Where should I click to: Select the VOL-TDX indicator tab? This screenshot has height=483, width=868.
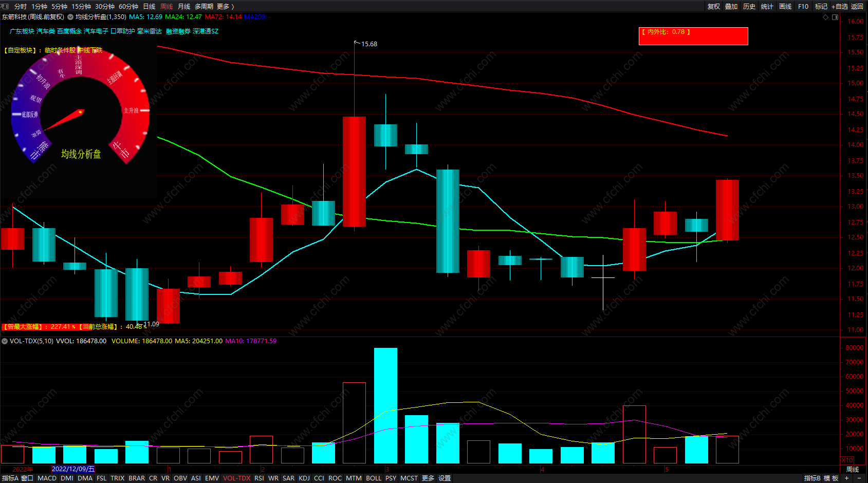click(x=237, y=478)
